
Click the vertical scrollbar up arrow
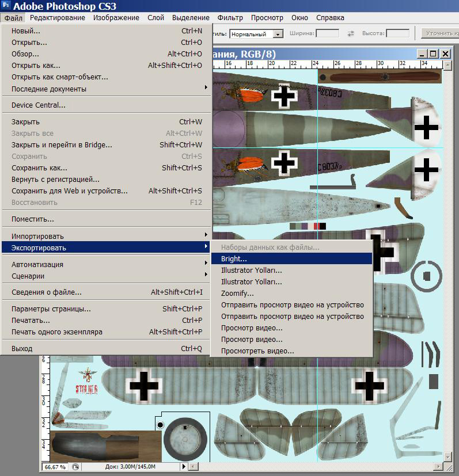447,65
